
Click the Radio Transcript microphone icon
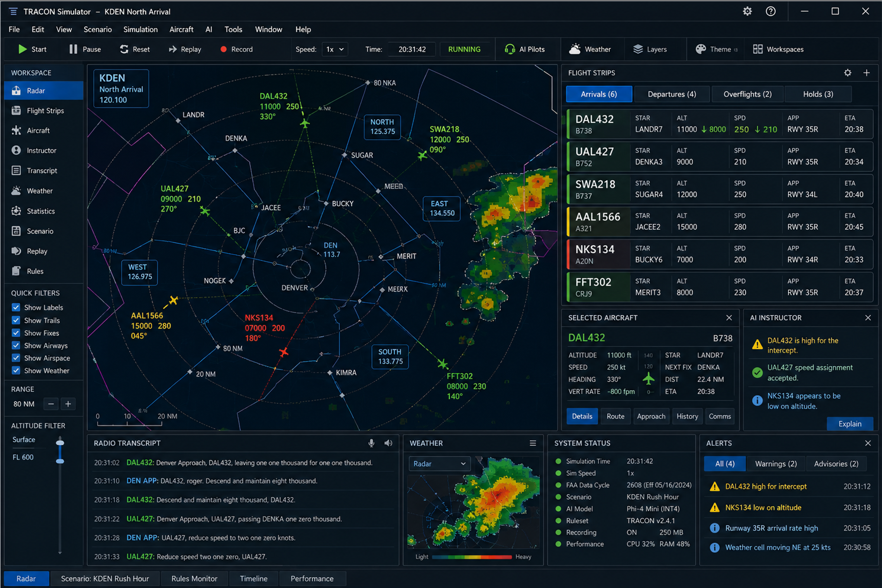371,443
